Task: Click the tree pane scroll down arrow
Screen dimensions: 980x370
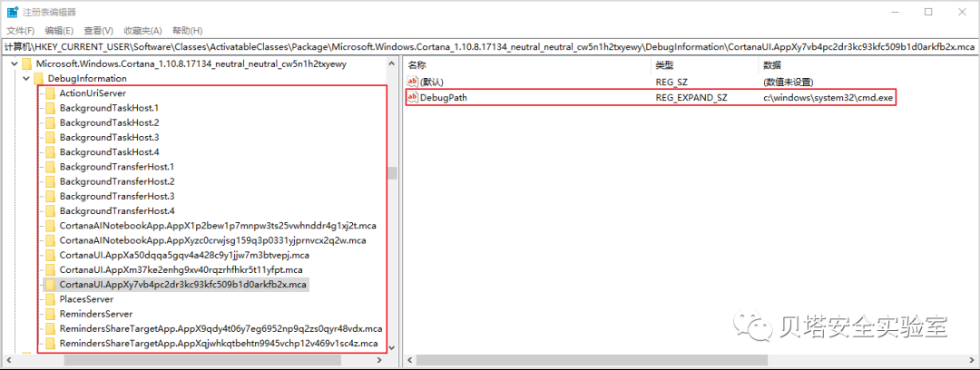Action: (393, 349)
